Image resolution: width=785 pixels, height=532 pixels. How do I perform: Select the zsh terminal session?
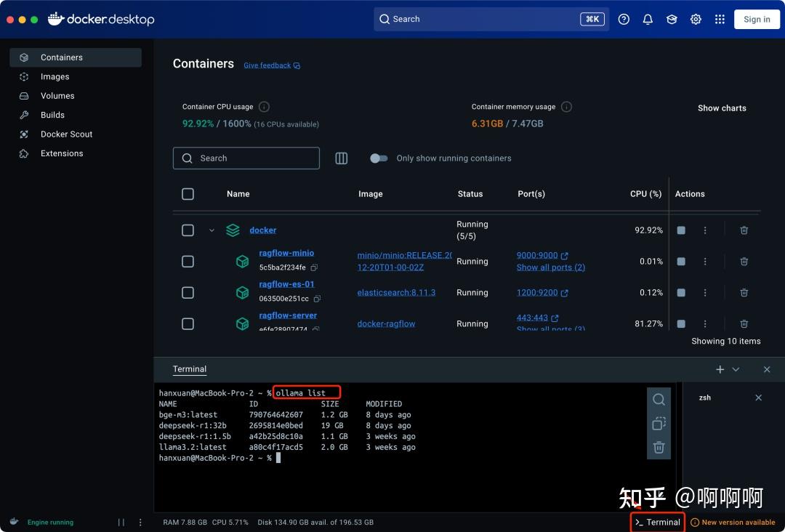705,398
